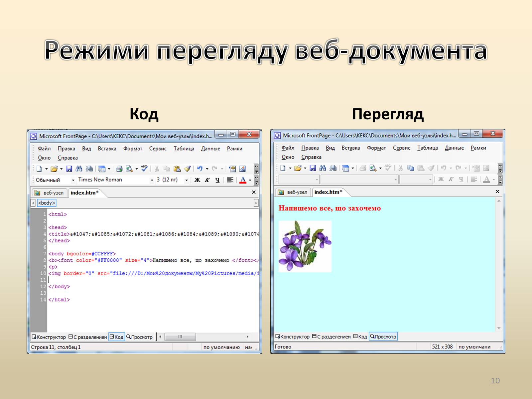
Task: Click Paste icon in left window toolbar
Action: coord(177,169)
